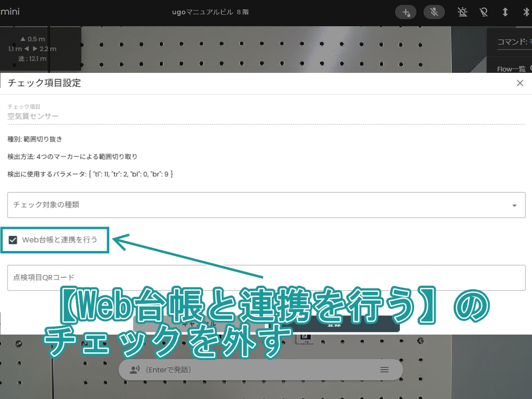
Task: Open the コマンド selector in right panel
Action: coord(514,42)
